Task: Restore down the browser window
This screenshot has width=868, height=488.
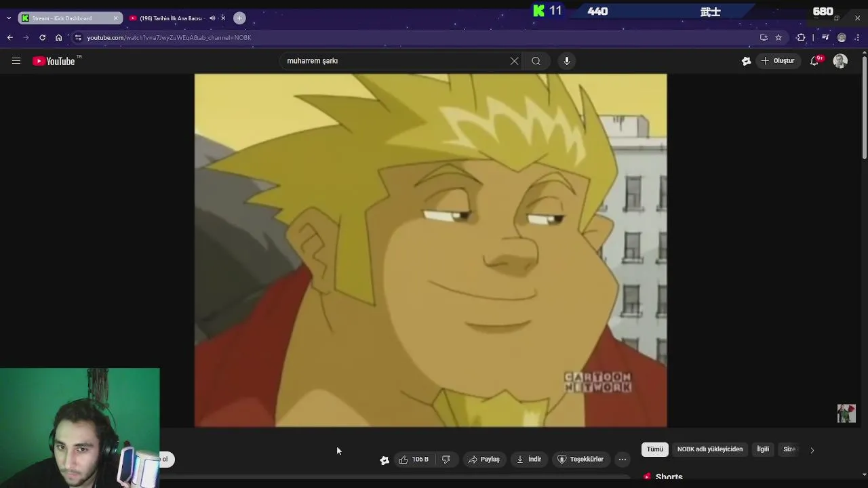Action: tap(836, 18)
